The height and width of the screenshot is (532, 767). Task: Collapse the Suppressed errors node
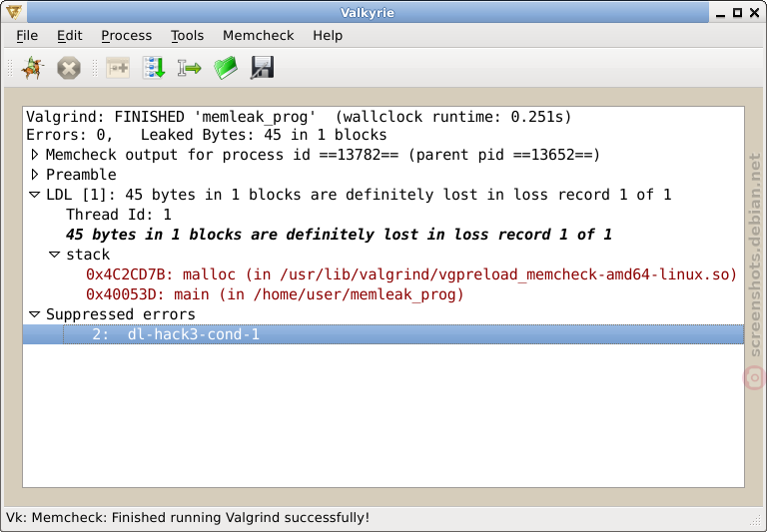coord(34,314)
